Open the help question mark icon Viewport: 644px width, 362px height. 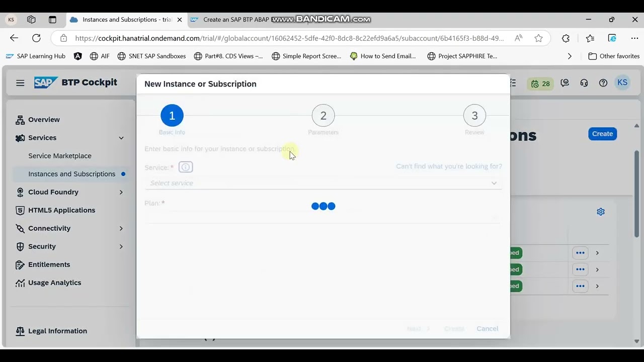coord(603,83)
